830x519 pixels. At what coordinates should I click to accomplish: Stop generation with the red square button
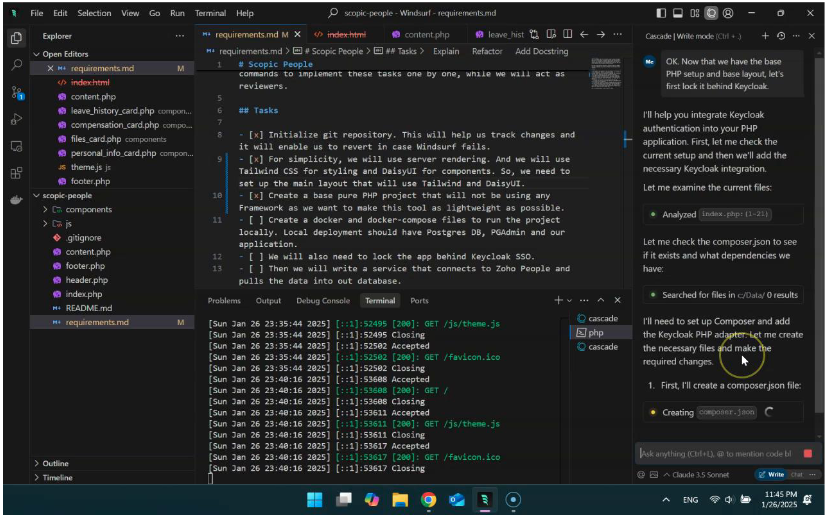pos(808,454)
